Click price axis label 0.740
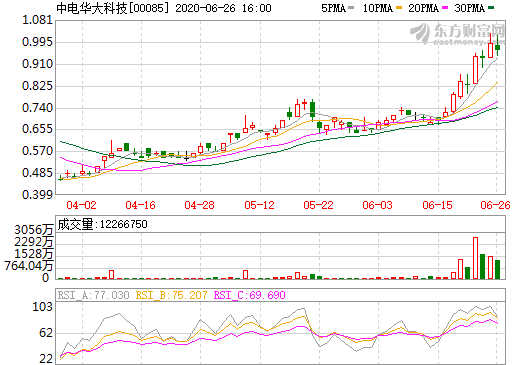Image resolution: width=520 pixels, height=365 pixels. point(38,108)
